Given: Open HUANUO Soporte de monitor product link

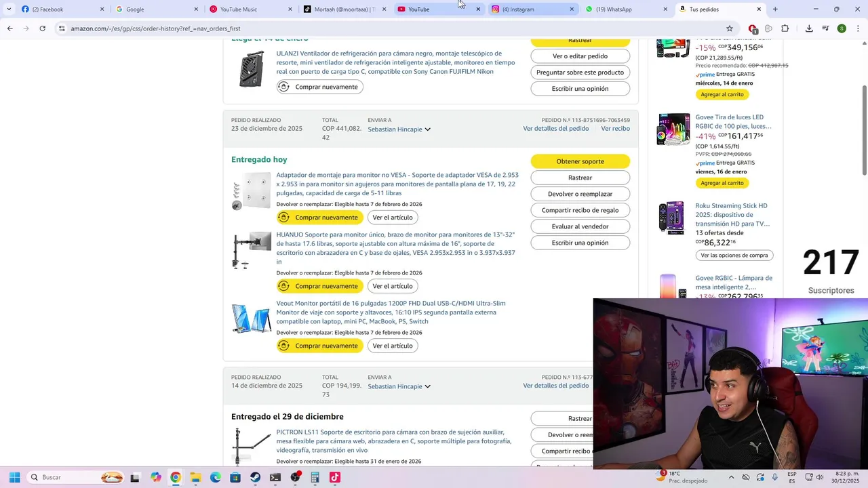Looking at the screenshot, I should pyautogui.click(x=396, y=248).
